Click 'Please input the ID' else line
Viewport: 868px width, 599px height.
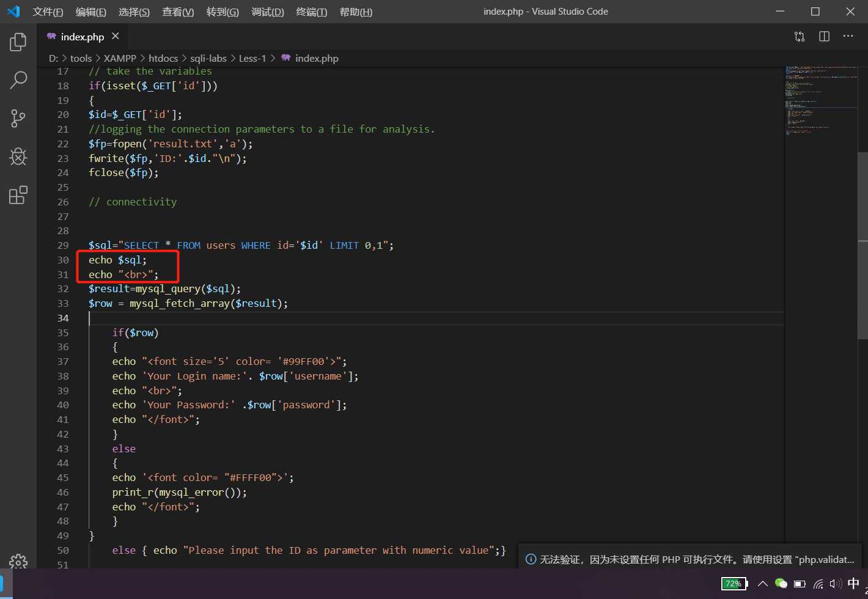click(x=309, y=550)
